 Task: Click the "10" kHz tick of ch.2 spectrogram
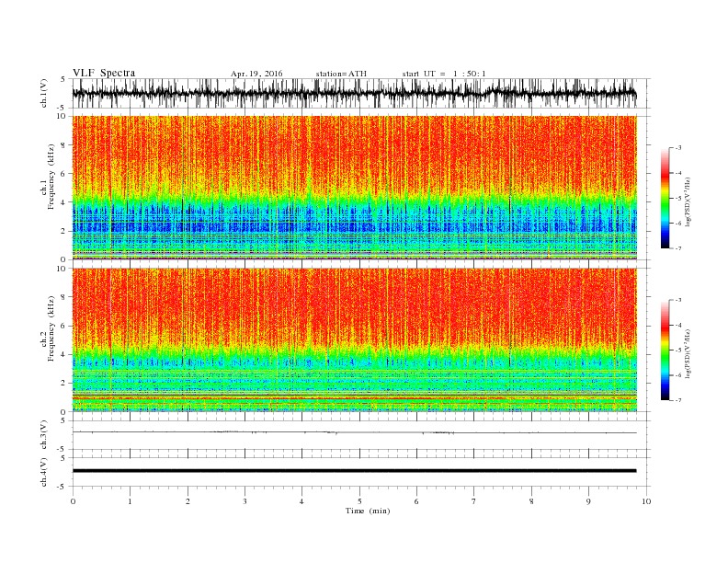click(63, 269)
